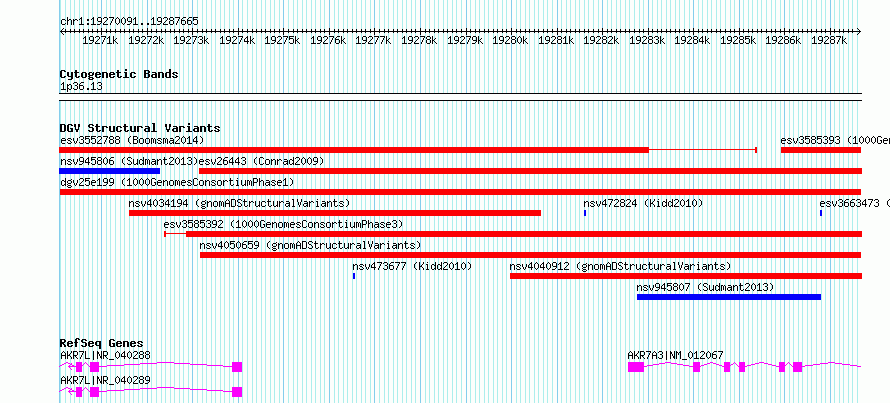The width and height of the screenshot is (890, 403).
Task: Click the 19277k ruler tick label
Action: point(373,41)
